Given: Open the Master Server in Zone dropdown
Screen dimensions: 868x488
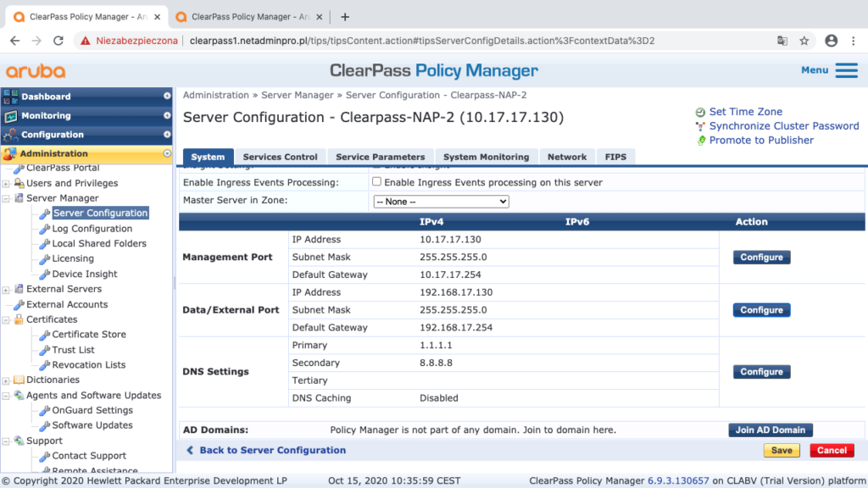Looking at the screenshot, I should 441,202.
